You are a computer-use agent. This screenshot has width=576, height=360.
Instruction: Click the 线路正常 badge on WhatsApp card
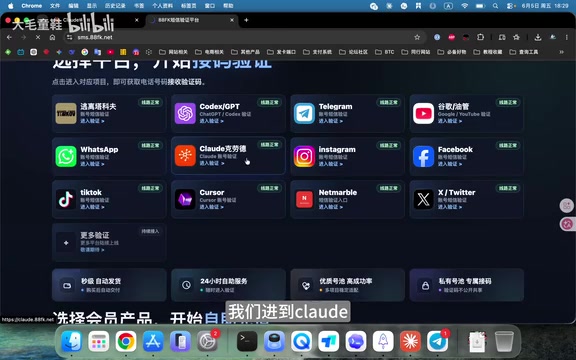point(150,145)
